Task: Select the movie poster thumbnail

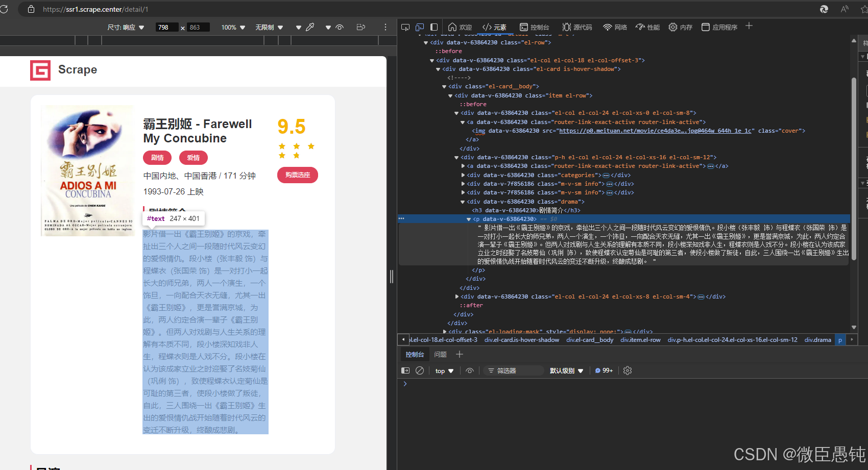Action: point(87,170)
